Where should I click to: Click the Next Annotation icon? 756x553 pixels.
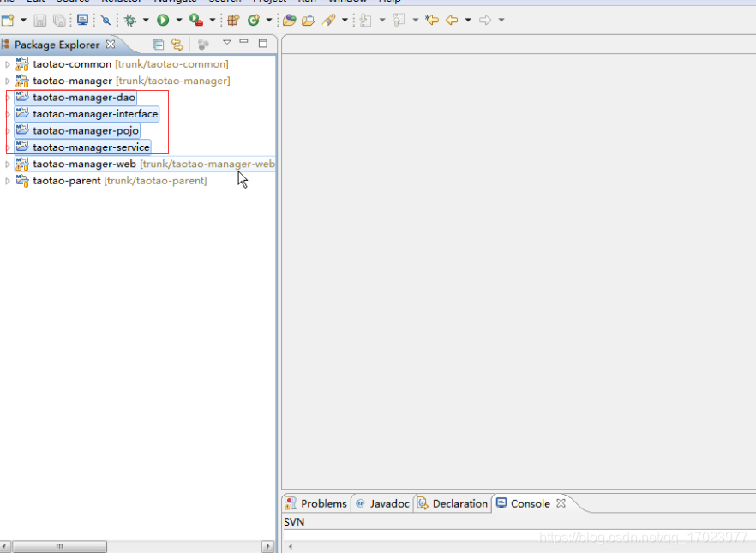point(365,21)
